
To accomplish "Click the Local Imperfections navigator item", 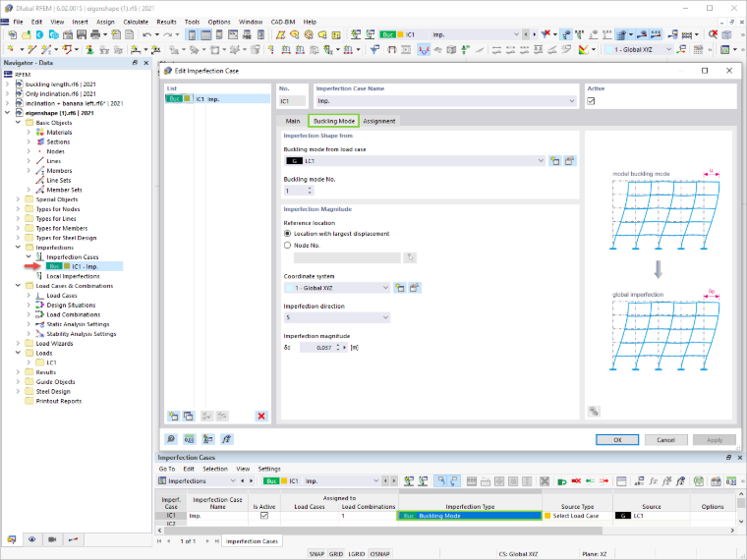I will coord(73,276).
